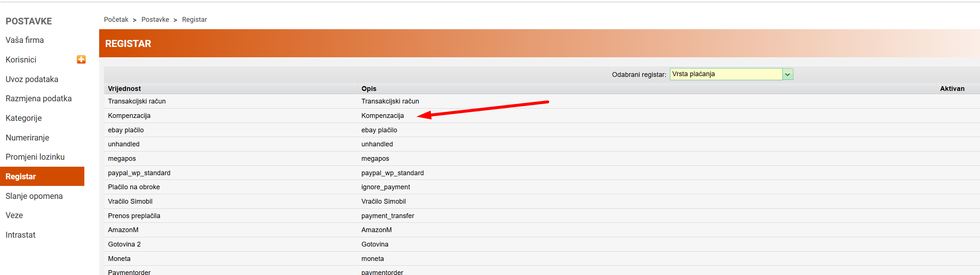Select the Kompenzacija value cell
980x275 pixels.
click(x=129, y=116)
